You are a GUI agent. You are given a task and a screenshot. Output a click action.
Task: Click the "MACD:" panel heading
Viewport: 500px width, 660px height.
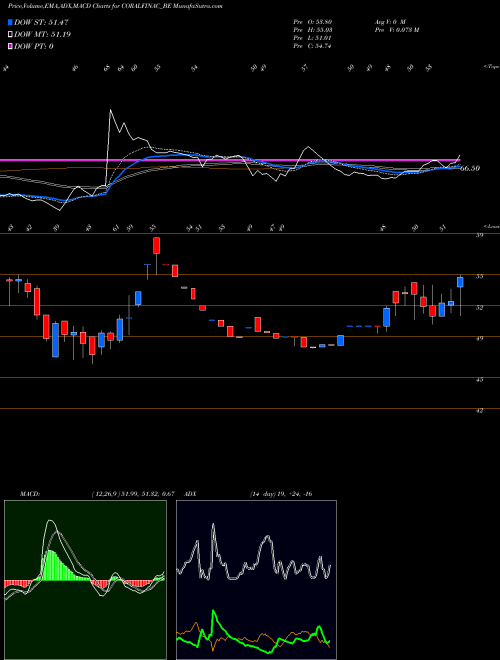point(30,494)
